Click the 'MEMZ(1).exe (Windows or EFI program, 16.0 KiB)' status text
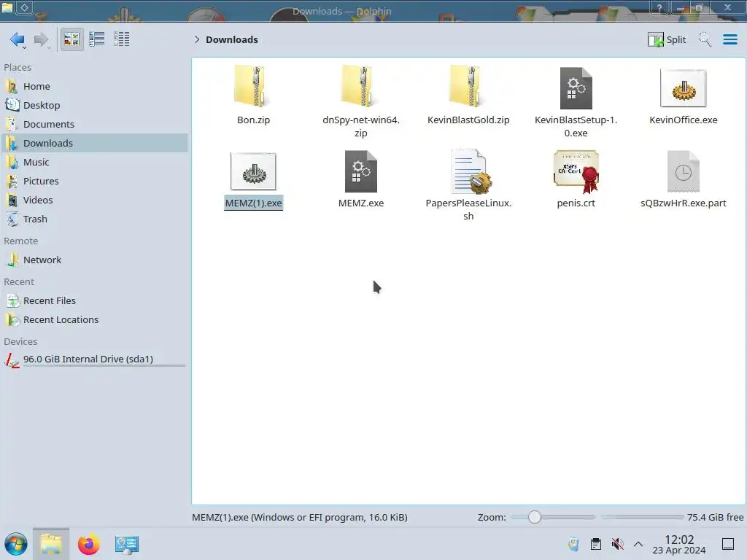The image size is (747, 560). [300, 517]
